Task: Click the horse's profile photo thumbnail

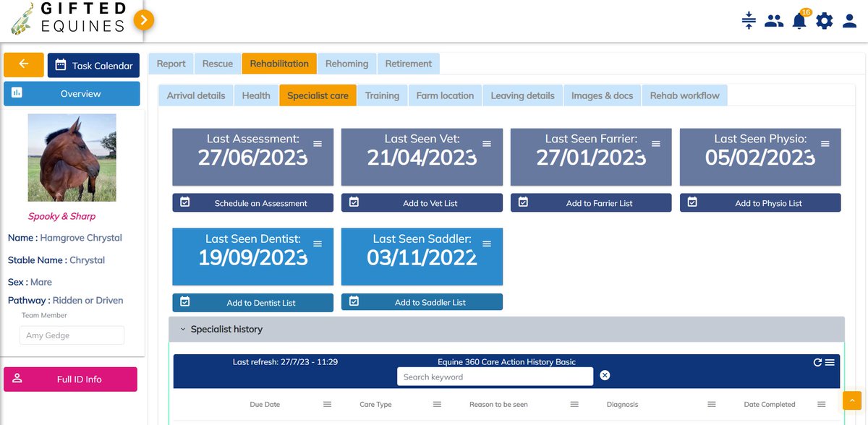Action: [72, 157]
